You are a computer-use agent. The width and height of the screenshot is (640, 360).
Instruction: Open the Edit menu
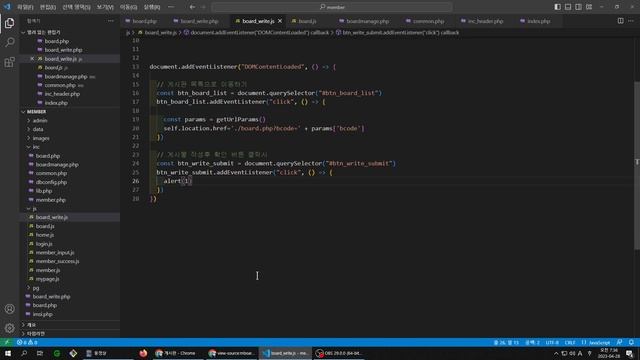(x=48, y=7)
